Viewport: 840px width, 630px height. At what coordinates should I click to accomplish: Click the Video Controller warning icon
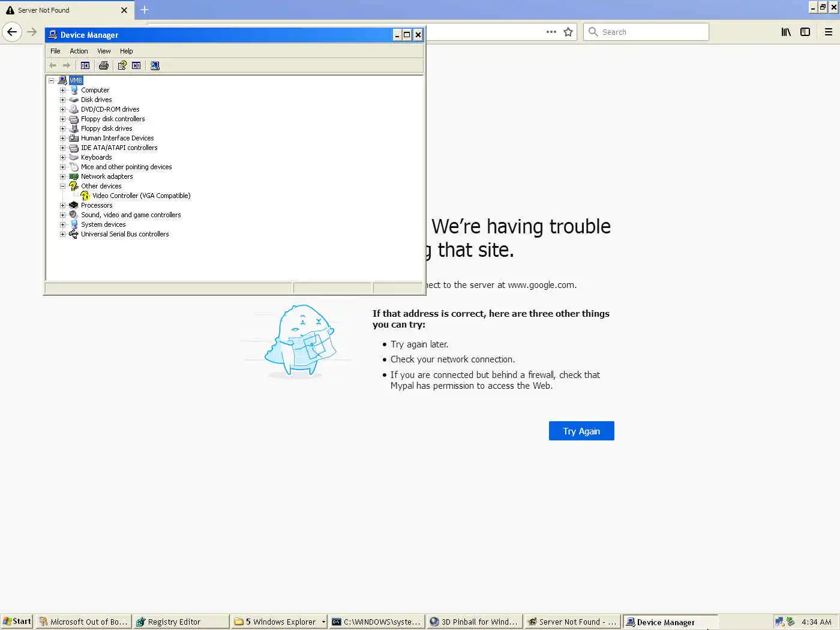pyautogui.click(x=85, y=196)
